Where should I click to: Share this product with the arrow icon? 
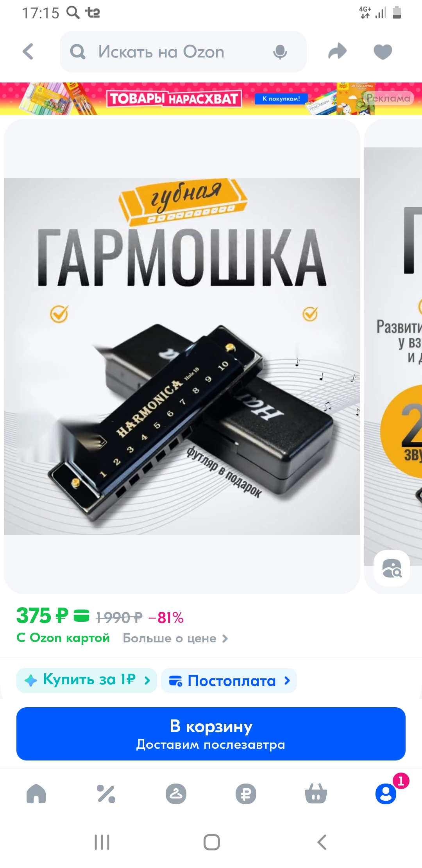point(338,52)
